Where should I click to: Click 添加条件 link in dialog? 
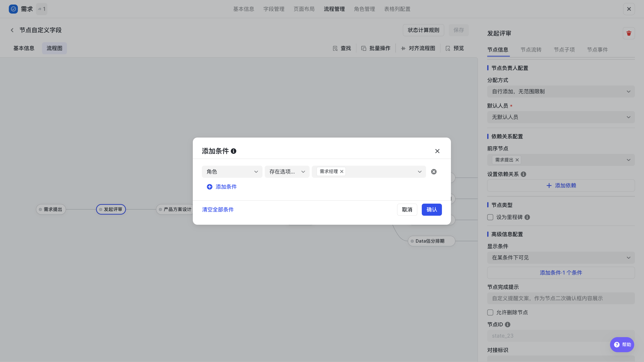226,187
